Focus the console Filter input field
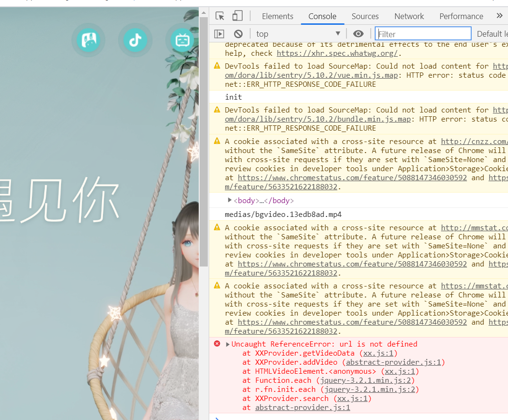This screenshot has width=508, height=420. click(423, 34)
